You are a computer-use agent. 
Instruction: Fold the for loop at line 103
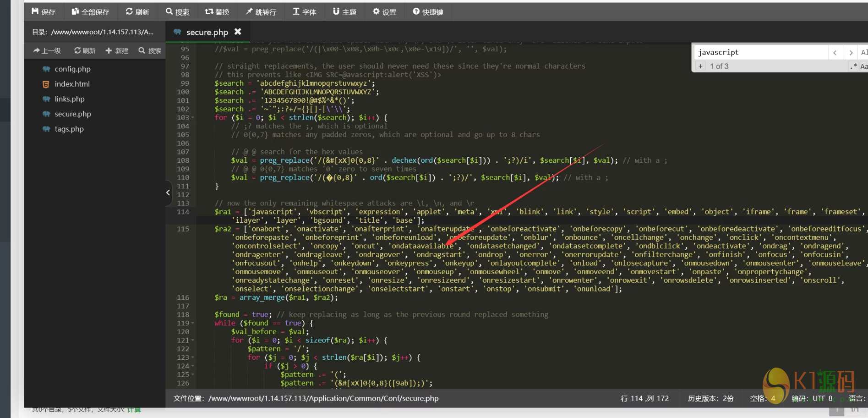coord(193,118)
